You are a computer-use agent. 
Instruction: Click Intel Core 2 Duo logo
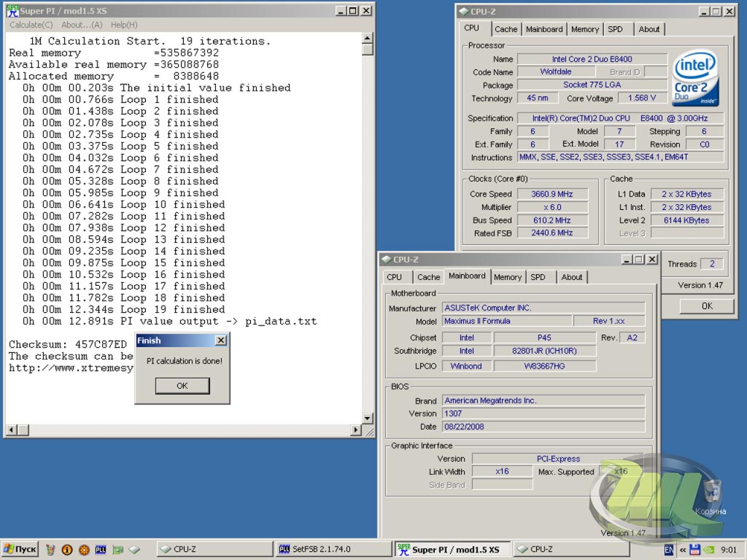[x=695, y=77]
